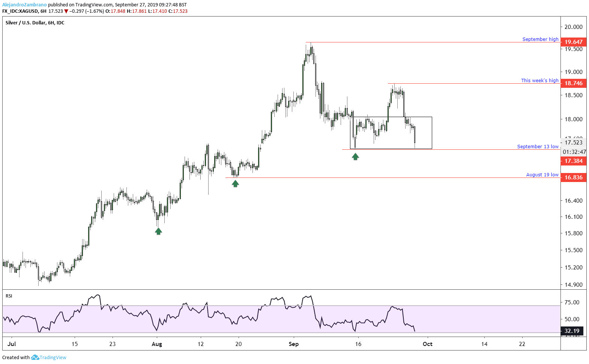The width and height of the screenshot is (589, 364).
Task: Click the 20.000 price axis label
Action: pyautogui.click(x=574, y=27)
